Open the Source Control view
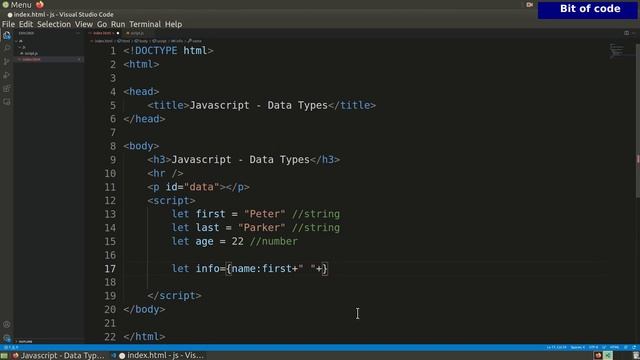Image resolution: width=640 pixels, height=360 pixels. coord(7,62)
